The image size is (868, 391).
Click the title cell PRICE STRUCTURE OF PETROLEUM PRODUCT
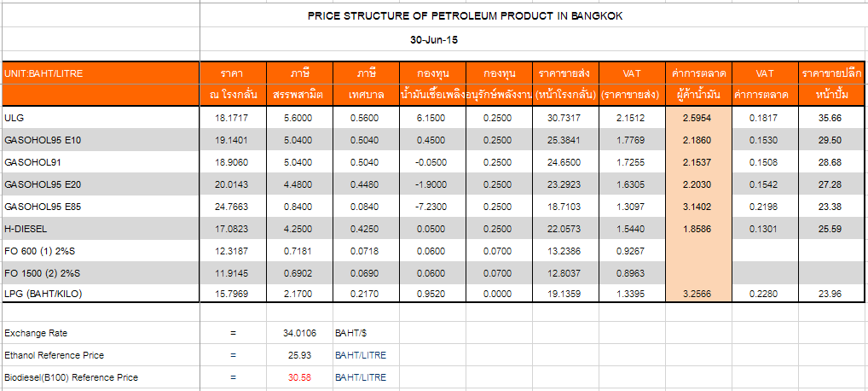471,16
